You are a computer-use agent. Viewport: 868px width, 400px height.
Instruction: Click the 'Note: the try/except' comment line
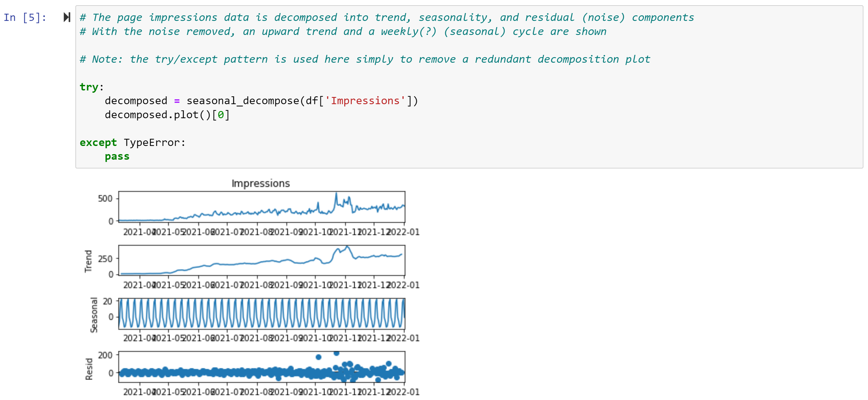(364, 59)
